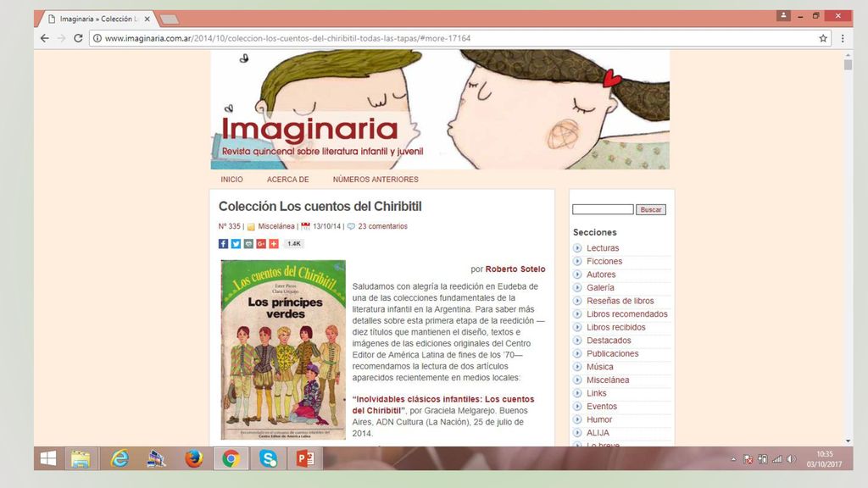The height and width of the screenshot is (488, 868).
Task: Share article on Twitter
Action: pos(236,244)
